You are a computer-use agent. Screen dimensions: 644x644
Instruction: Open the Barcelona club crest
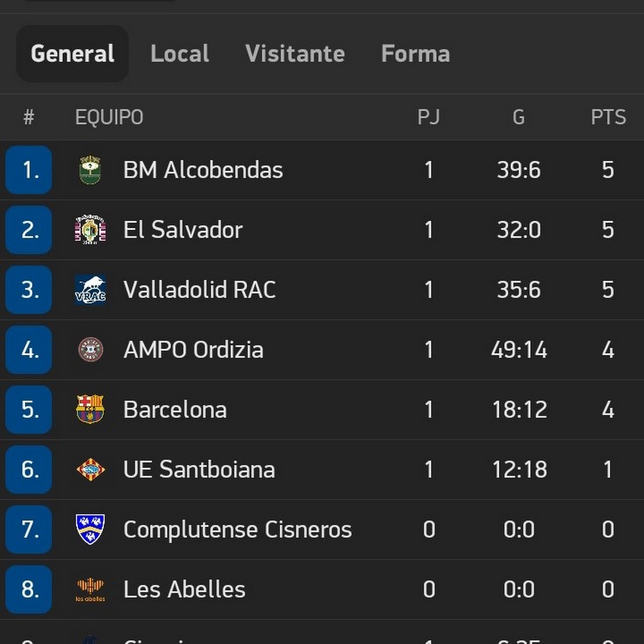click(x=90, y=409)
